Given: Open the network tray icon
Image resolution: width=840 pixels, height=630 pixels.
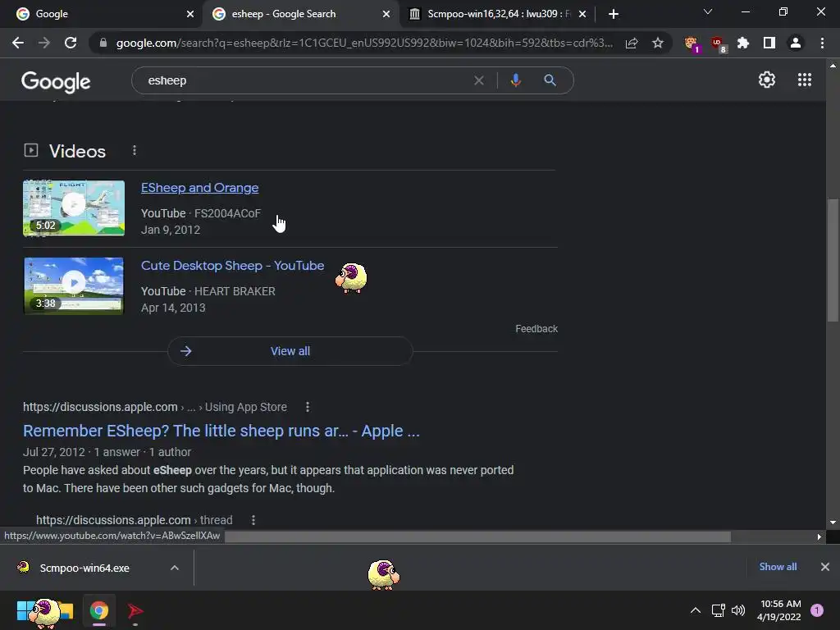Looking at the screenshot, I should (x=718, y=610).
